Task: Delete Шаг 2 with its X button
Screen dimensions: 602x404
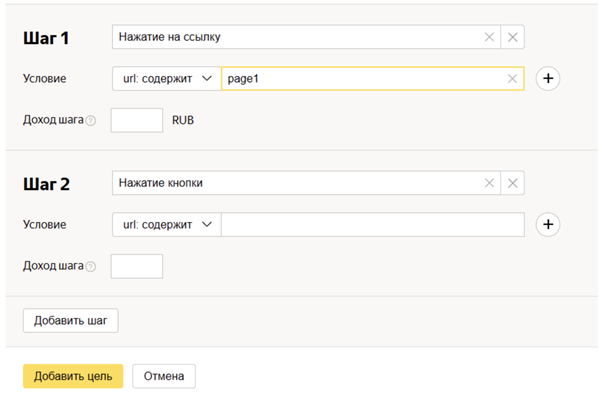Action: coord(512,183)
